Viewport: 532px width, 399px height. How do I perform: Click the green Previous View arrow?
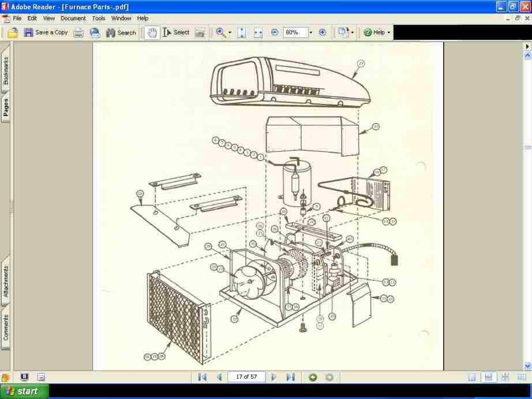(x=313, y=377)
